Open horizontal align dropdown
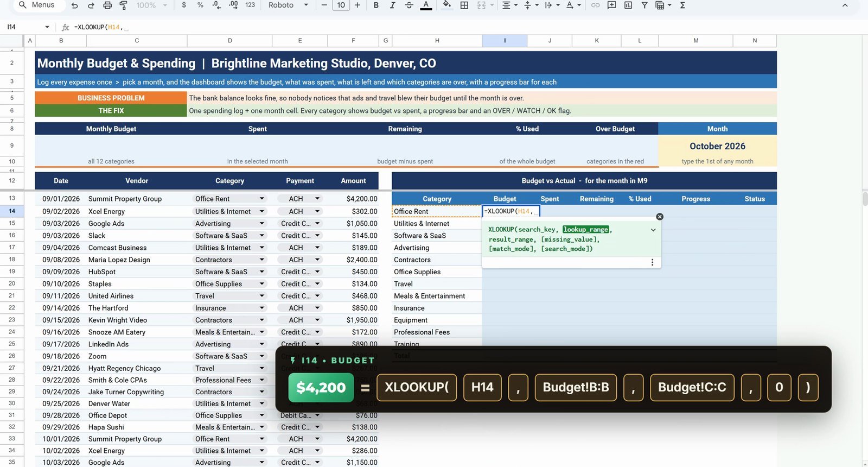Image resolution: width=868 pixels, height=467 pixels. (509, 5)
